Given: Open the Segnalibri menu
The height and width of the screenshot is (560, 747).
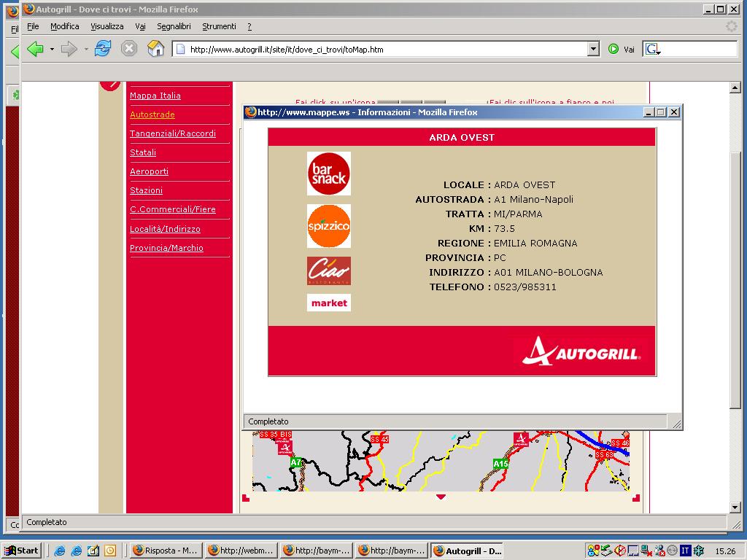Looking at the screenshot, I should 174,26.
